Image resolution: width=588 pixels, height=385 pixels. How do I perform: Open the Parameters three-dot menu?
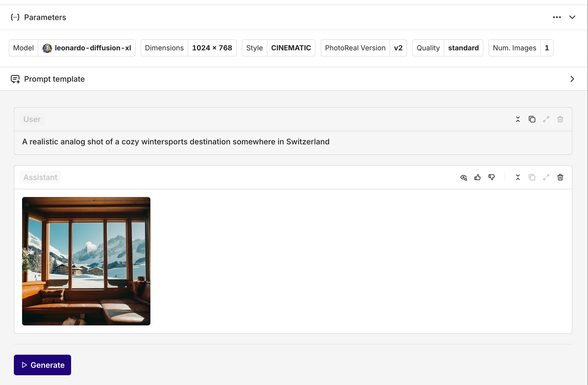click(557, 17)
